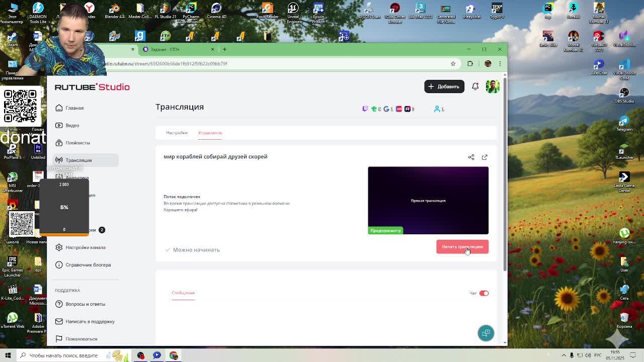Click the Twitch platform icon
Viewport: 644px width, 362px height.
click(x=365, y=109)
